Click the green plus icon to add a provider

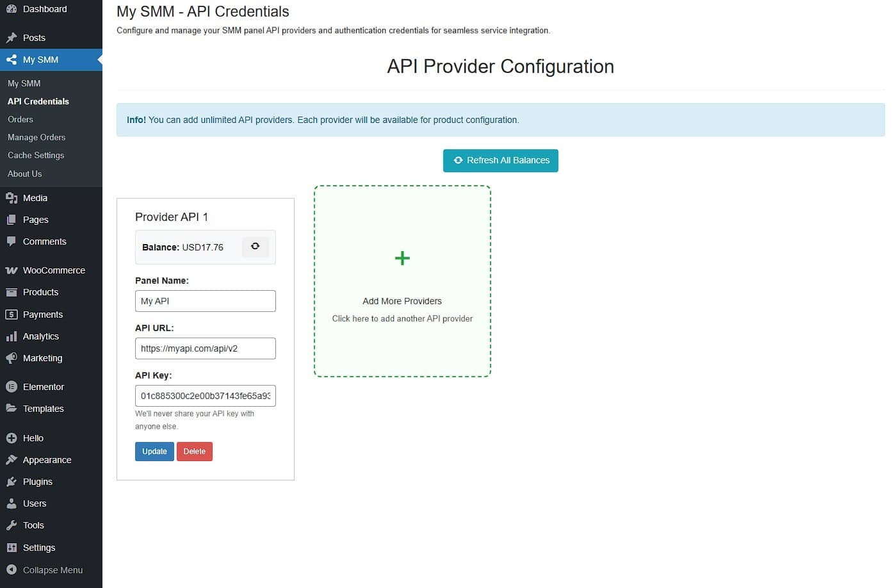[402, 258]
